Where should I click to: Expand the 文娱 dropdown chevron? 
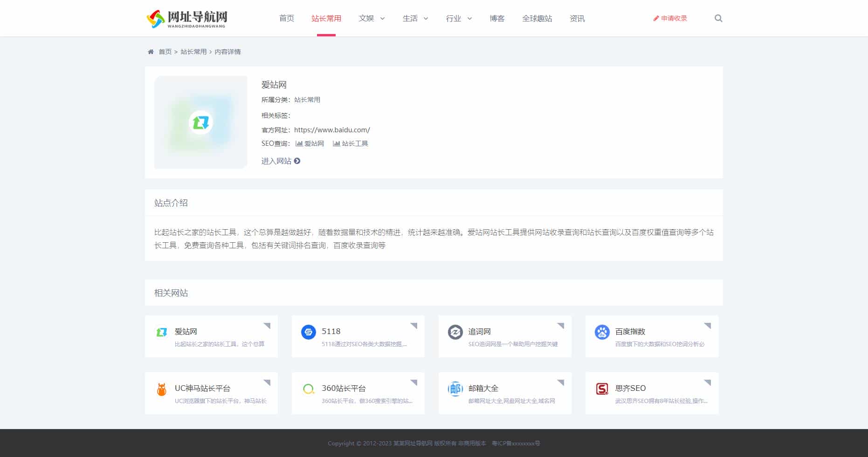383,19
